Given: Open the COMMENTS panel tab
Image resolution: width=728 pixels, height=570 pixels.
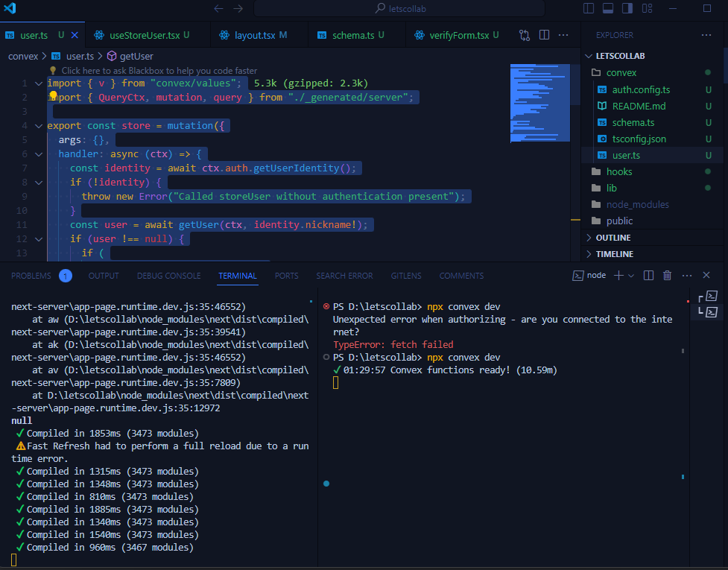Looking at the screenshot, I should [461, 276].
